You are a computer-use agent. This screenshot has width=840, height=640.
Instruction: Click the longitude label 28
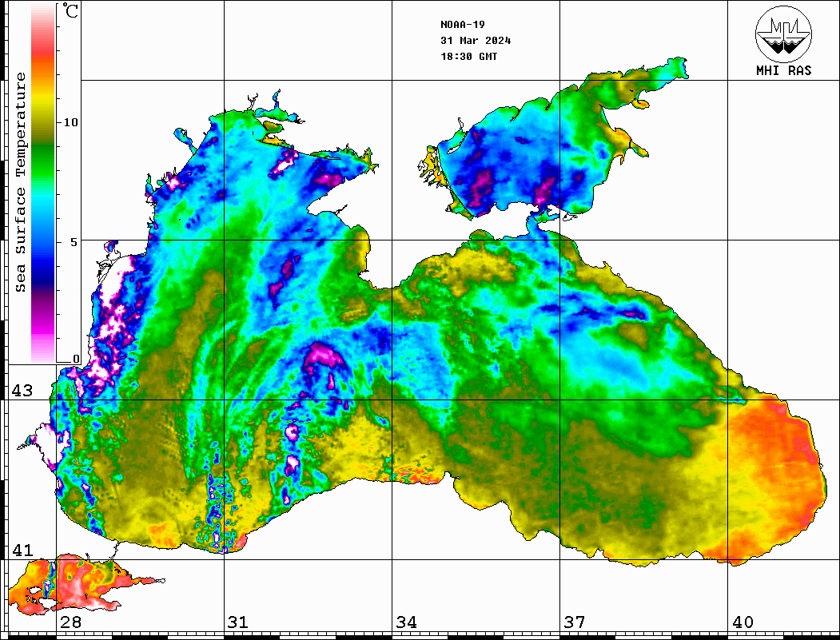(70, 622)
